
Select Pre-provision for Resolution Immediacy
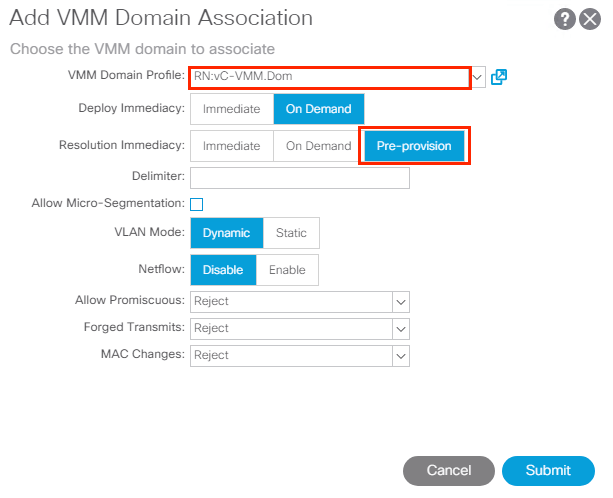414,146
